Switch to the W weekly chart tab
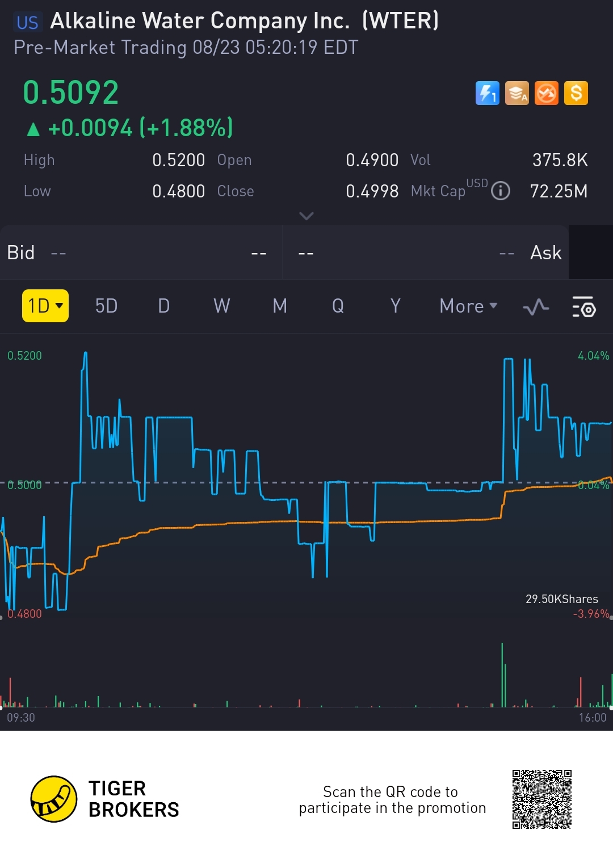The width and height of the screenshot is (613, 868). [222, 306]
